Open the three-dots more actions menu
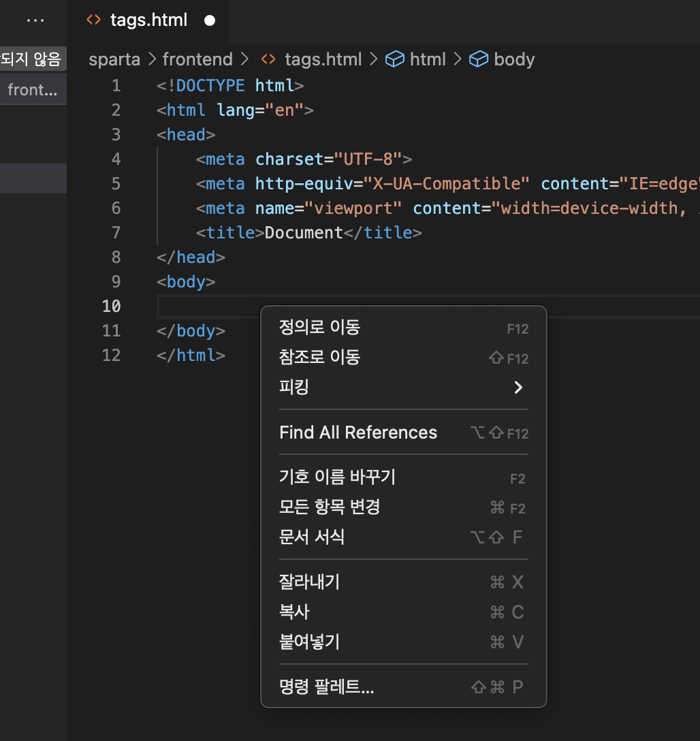700x741 pixels. (x=35, y=20)
